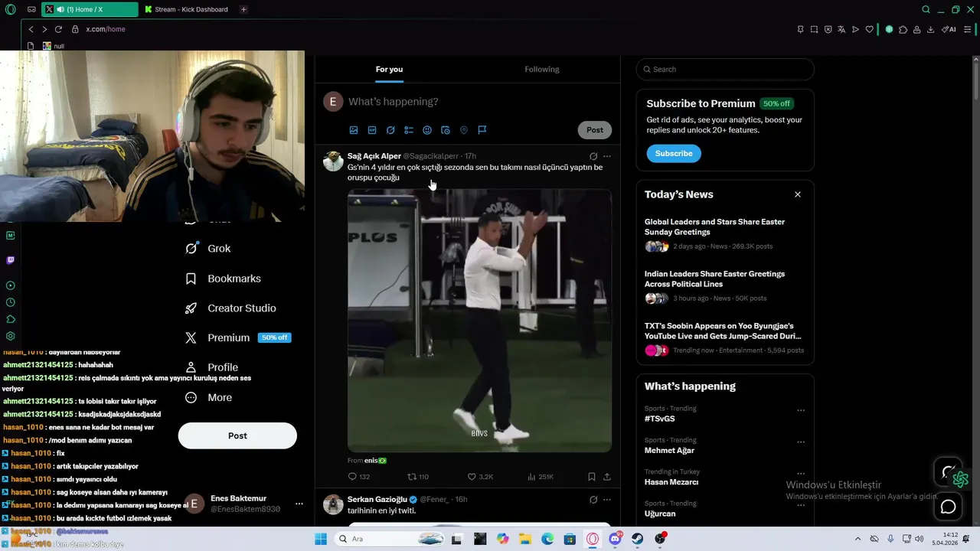Screen dimensions: 980x551
Task: Open Windows Start menu
Action: (x=321, y=539)
